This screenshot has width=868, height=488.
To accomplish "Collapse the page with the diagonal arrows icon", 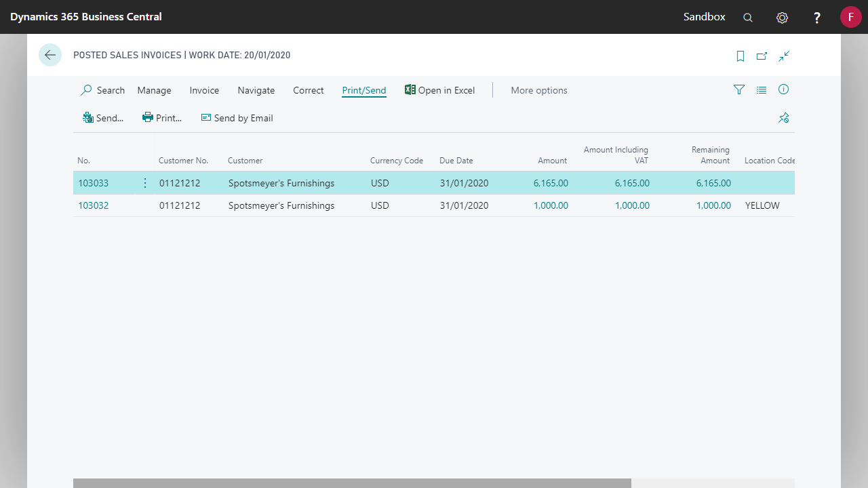I will [784, 56].
